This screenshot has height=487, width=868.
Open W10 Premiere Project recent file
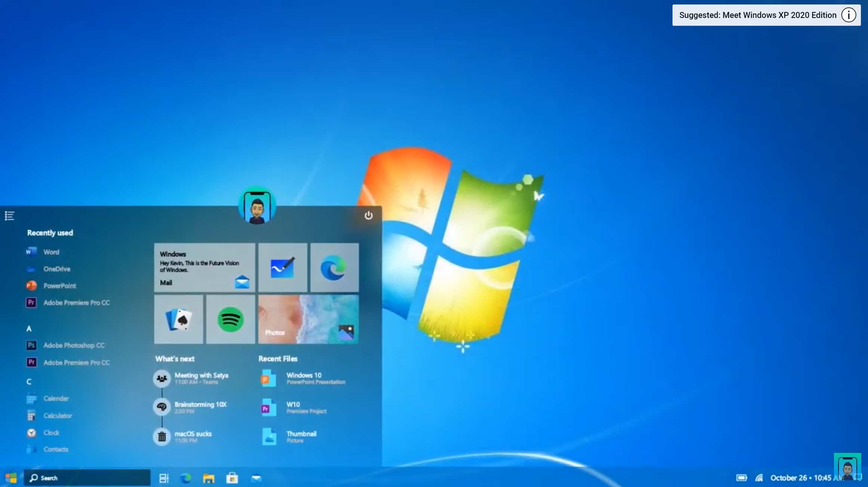tap(294, 407)
